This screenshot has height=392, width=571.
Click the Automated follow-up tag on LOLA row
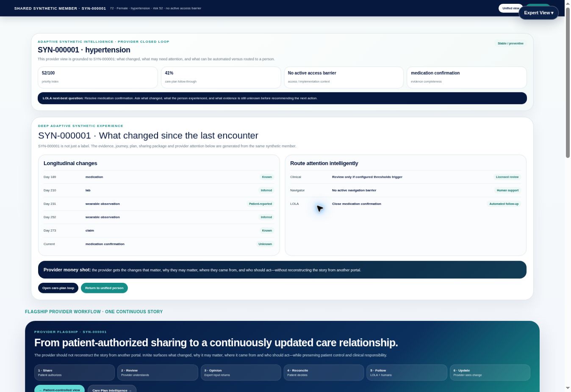point(504,204)
